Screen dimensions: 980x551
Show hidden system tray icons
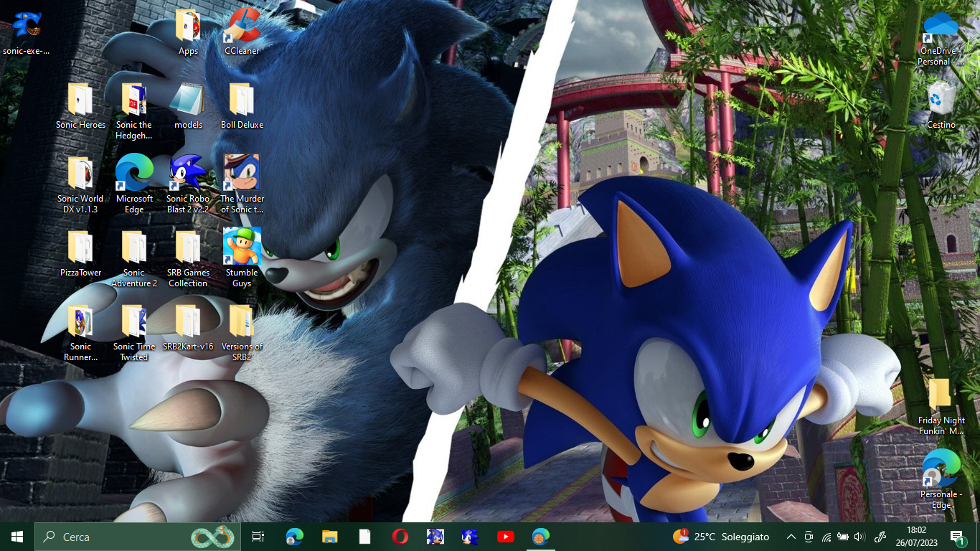(x=791, y=537)
